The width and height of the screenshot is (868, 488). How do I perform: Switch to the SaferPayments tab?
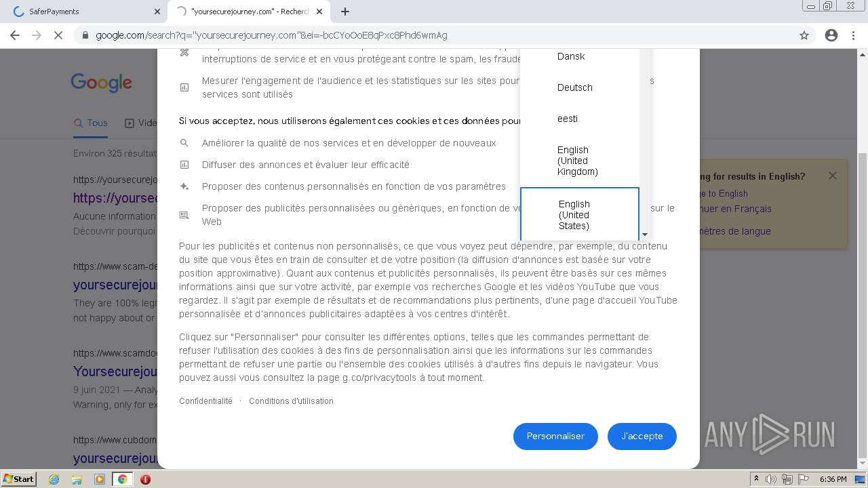pyautogui.click(x=84, y=12)
